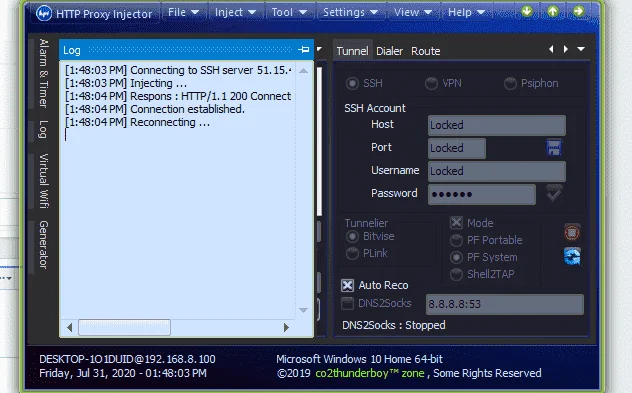Click the Username input field

click(x=497, y=171)
